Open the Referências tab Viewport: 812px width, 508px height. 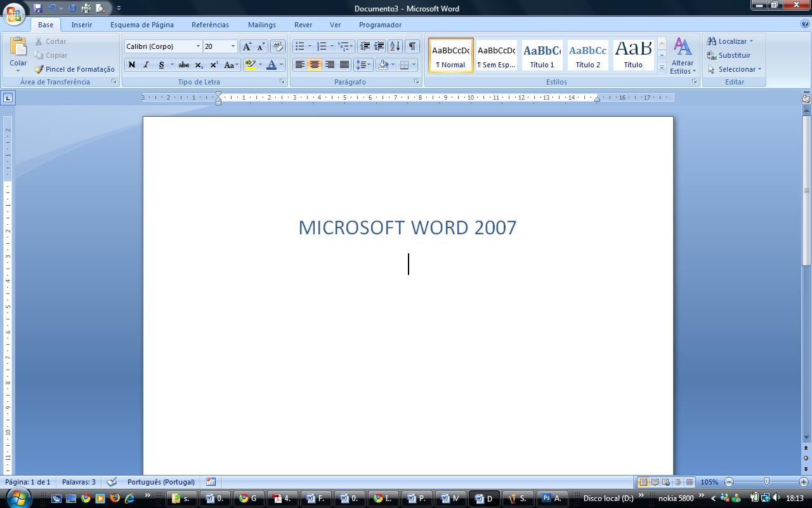click(210, 25)
